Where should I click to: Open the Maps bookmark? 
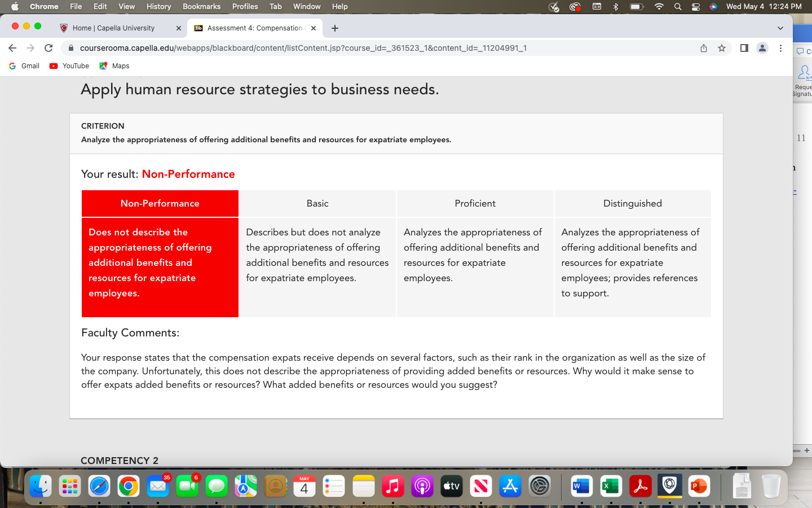[114, 66]
